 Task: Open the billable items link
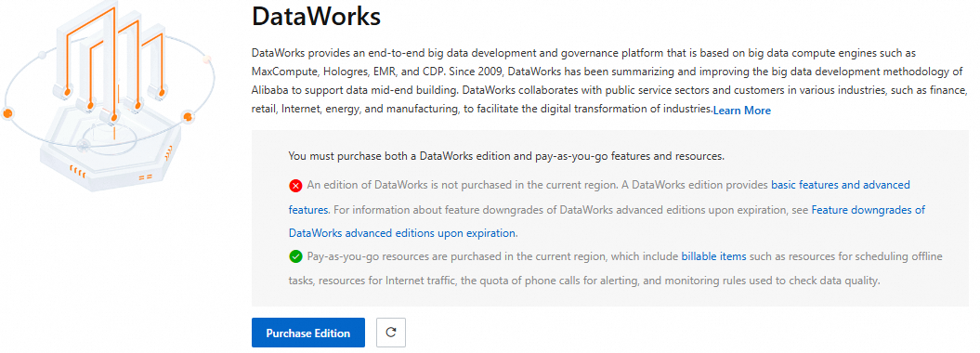pyautogui.click(x=713, y=256)
